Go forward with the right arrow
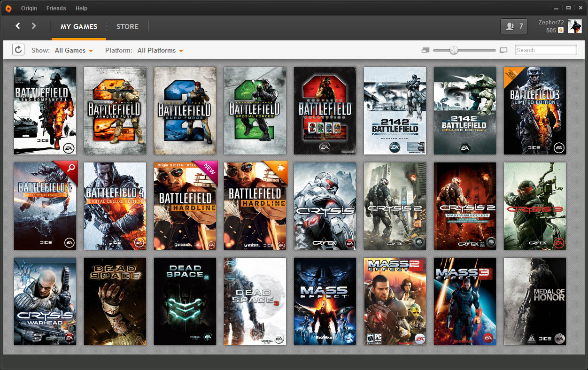The width and height of the screenshot is (588, 370). [34, 26]
